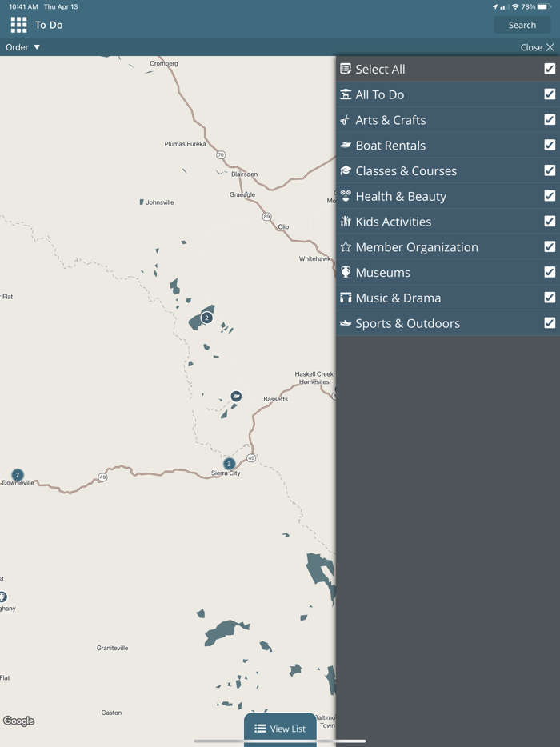Viewport: 560px width, 747px height.
Task: Click the Whitehawk label on map
Action: (314, 258)
